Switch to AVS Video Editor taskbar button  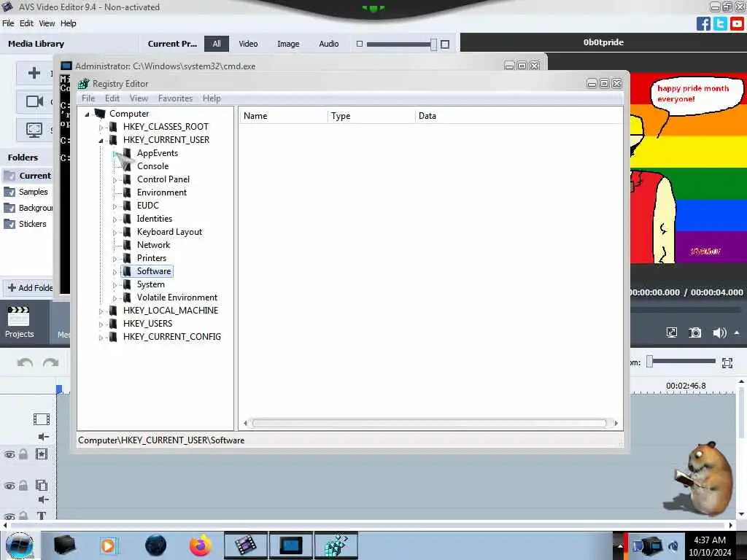click(x=246, y=545)
